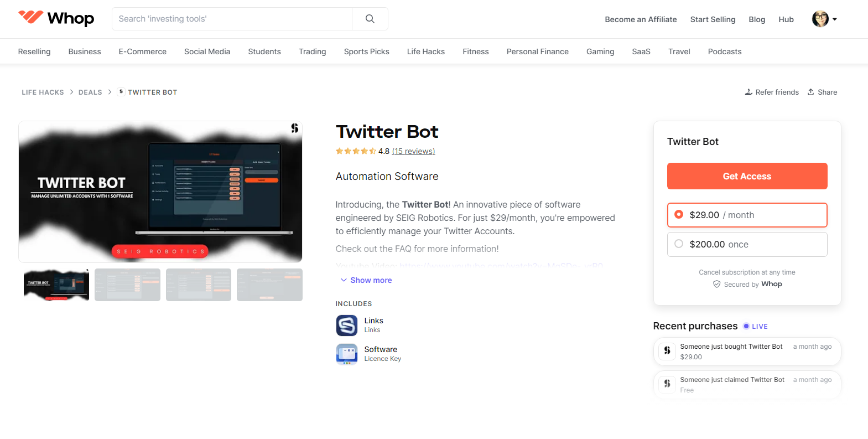Click the search magnifier button
Viewport: 868px width, 439px height.
tap(370, 19)
